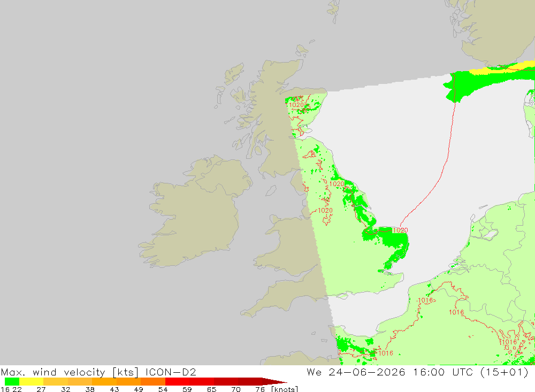This screenshot has height=392, width=535.
Task: Click the '38' value under the legend
Action: pos(90,389)
